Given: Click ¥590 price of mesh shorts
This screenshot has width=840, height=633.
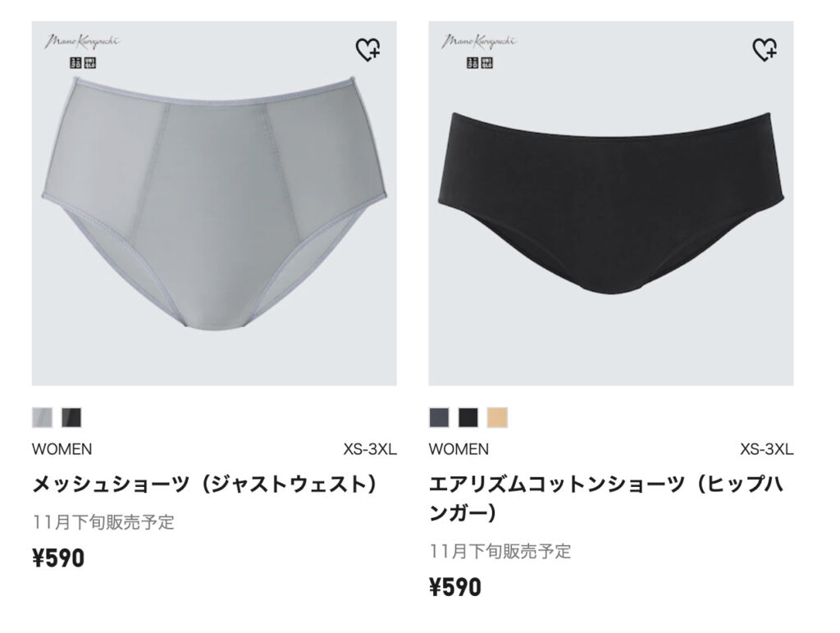Looking at the screenshot, I should [x=58, y=558].
